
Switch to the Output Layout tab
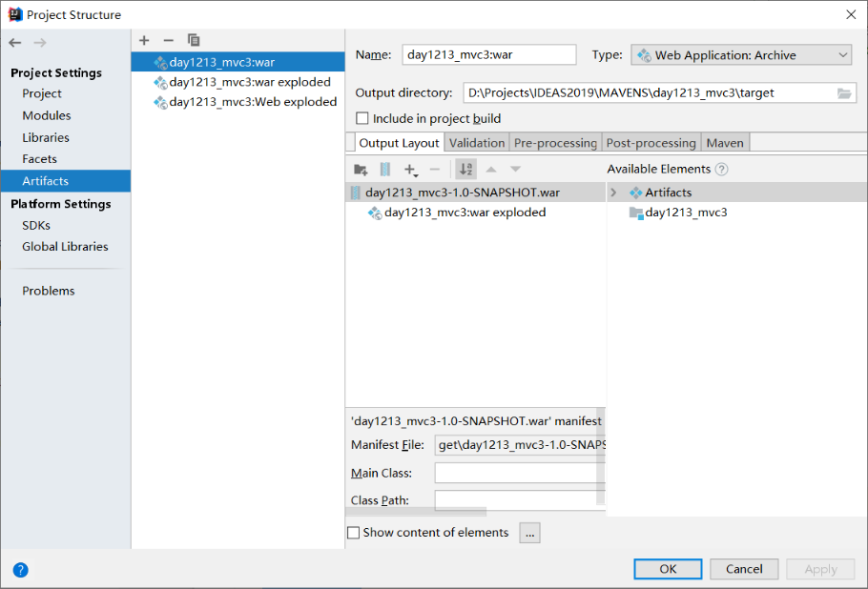(x=399, y=143)
